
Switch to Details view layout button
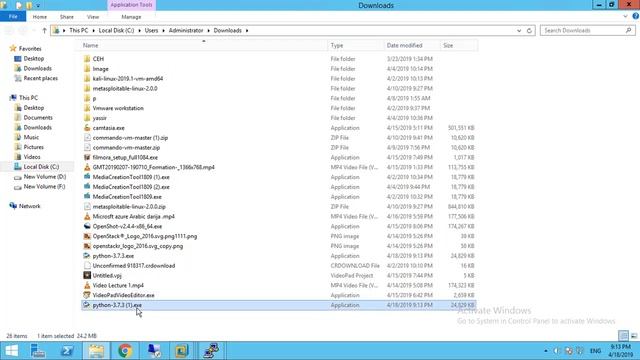click(x=623, y=336)
